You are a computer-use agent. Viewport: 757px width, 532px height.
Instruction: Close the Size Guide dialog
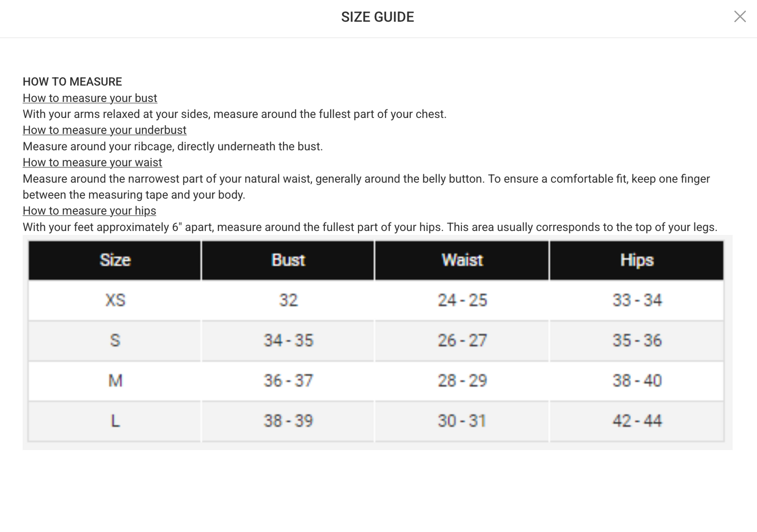click(x=740, y=17)
